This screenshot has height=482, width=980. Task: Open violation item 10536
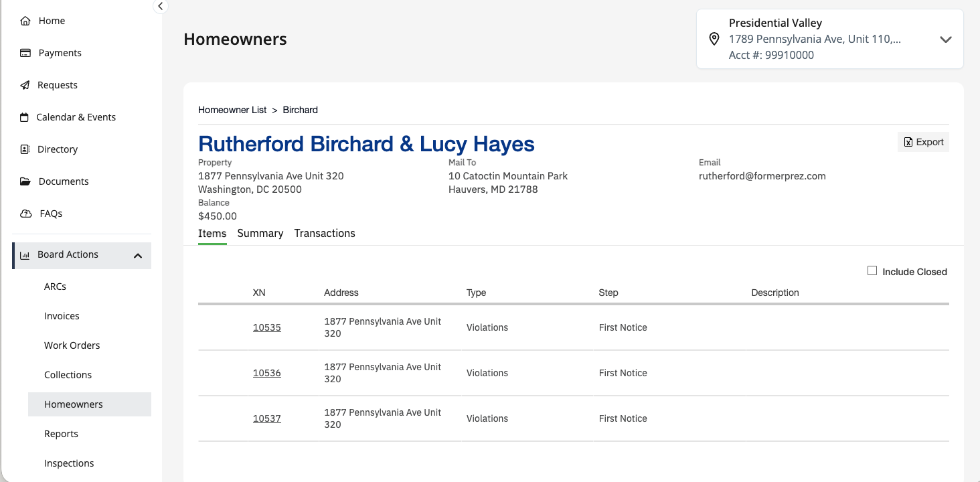pos(267,373)
